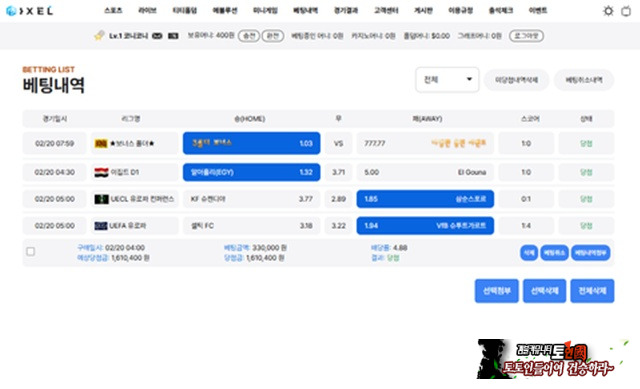640x389 pixels.
Task: Click the score cell 0:1
Action: pyautogui.click(x=526, y=199)
